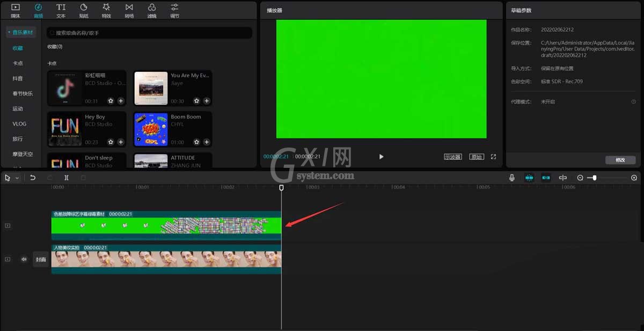This screenshot has height=331, width=644.
Task: Redo the last undone action
Action: (x=50, y=178)
